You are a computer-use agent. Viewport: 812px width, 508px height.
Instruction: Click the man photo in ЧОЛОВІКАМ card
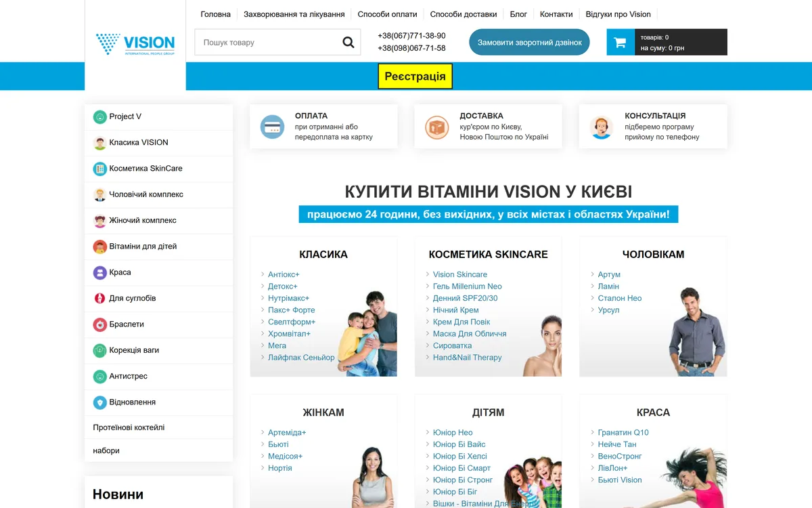[697, 331]
